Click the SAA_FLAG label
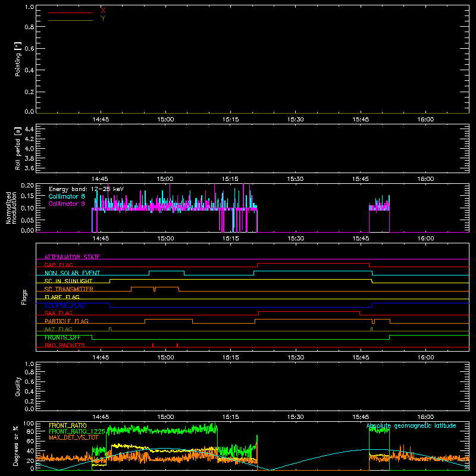The image size is (476, 476). (x=58, y=313)
